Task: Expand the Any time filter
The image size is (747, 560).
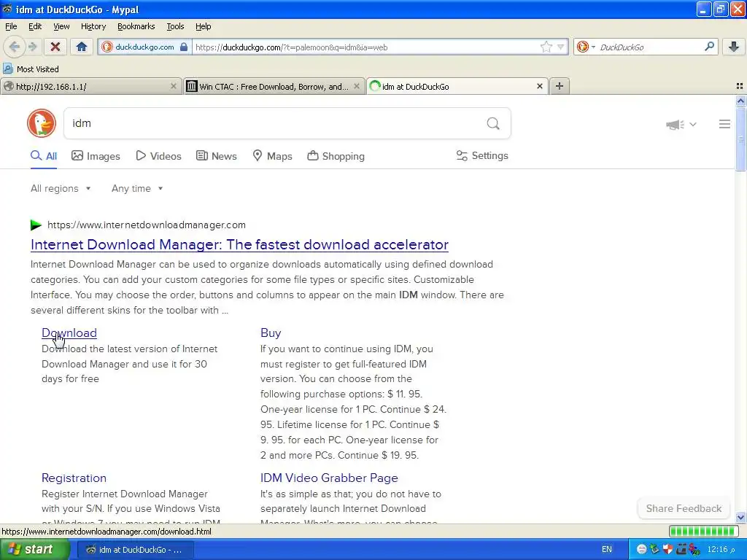Action: point(137,189)
